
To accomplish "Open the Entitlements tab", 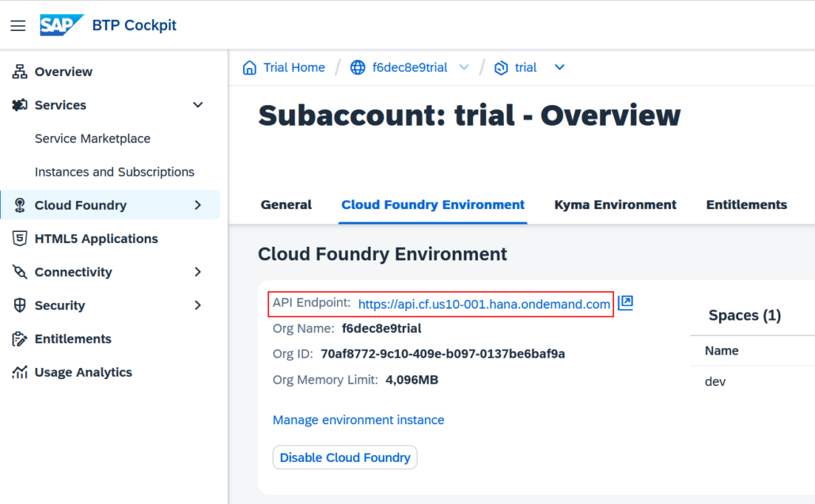I will click(746, 205).
